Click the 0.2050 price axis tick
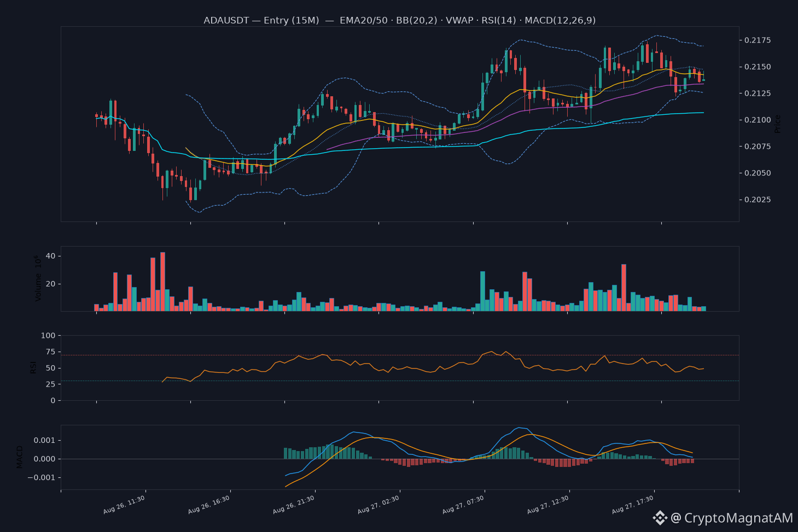The image size is (798, 532). pos(758,173)
